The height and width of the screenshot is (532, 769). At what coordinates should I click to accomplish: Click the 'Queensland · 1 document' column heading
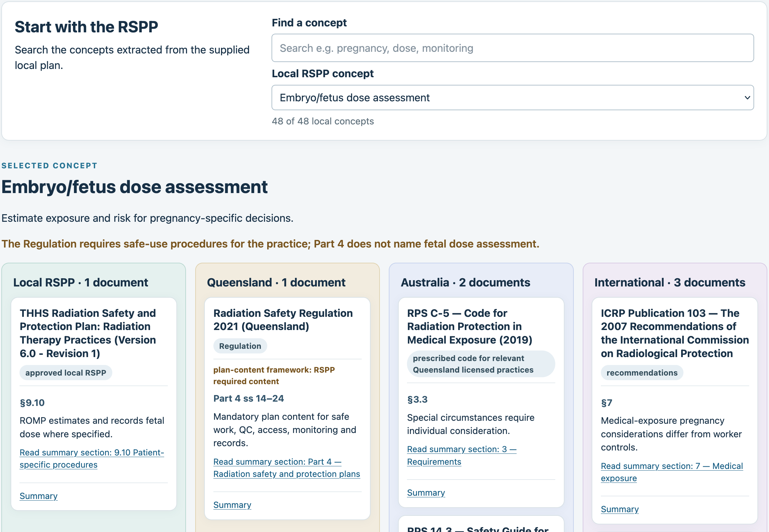276,282
